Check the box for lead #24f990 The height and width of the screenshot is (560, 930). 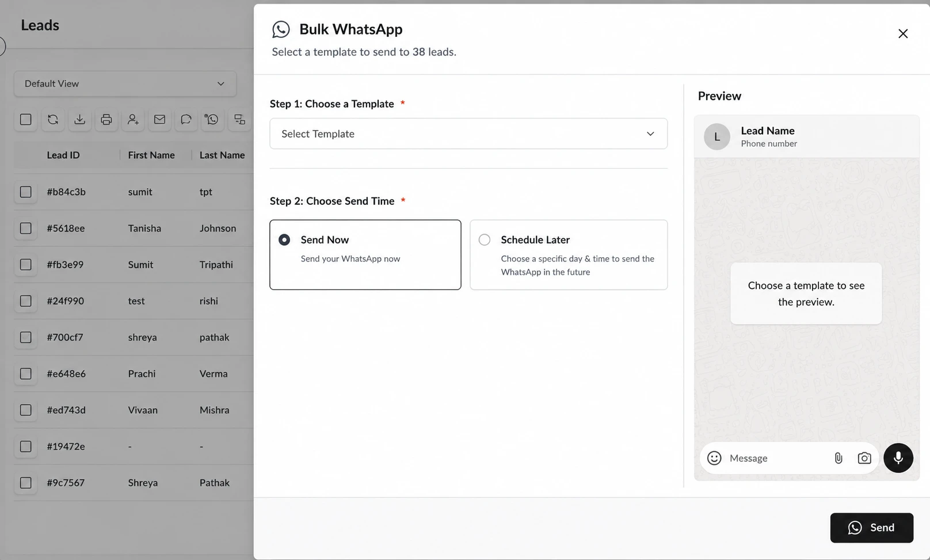[26, 300]
